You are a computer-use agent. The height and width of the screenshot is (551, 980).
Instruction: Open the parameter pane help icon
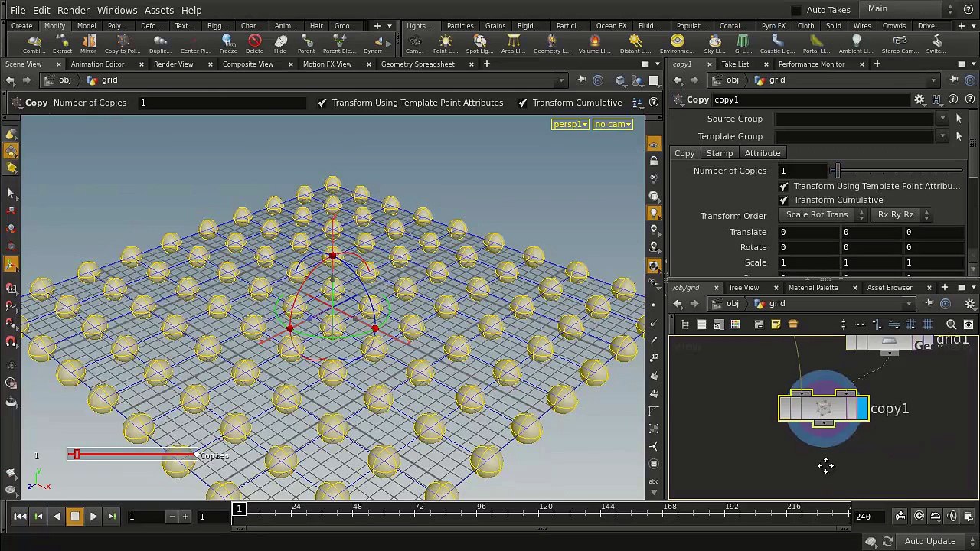click(969, 99)
